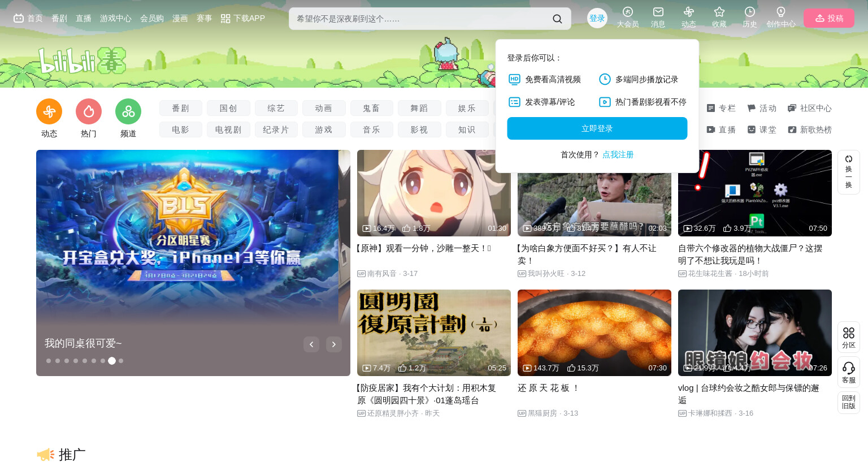Select the 纪录片 category tag
868x466 pixels.
pyautogui.click(x=276, y=130)
